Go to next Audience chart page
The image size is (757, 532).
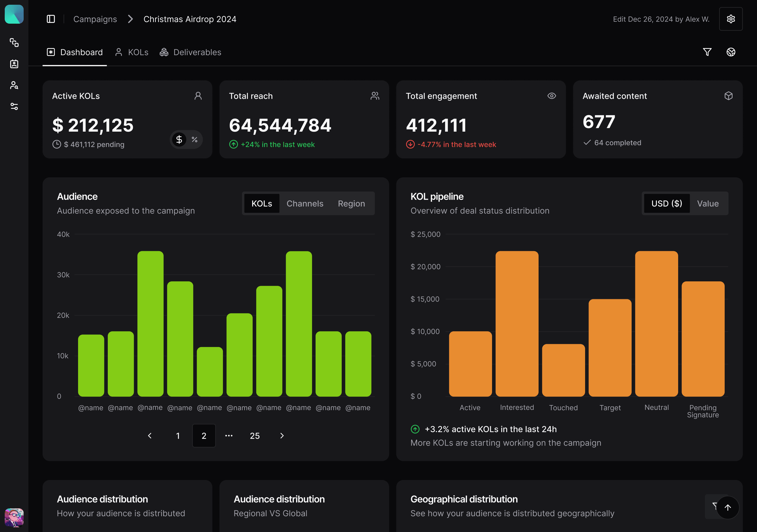pyautogui.click(x=282, y=436)
